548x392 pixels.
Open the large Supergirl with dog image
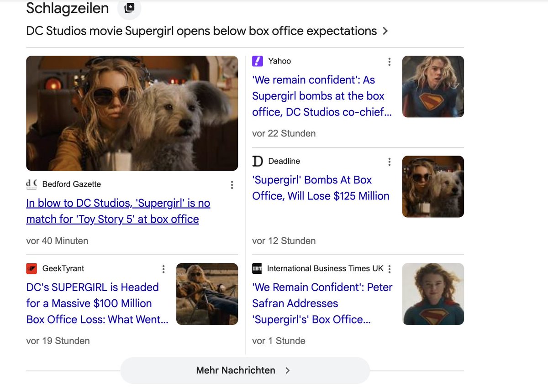coord(132,113)
